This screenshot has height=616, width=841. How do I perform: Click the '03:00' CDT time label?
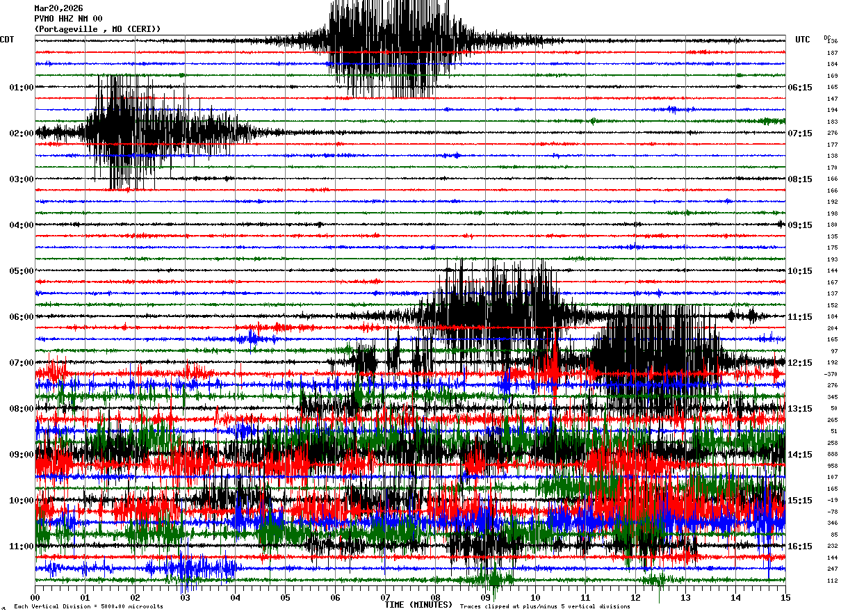point(22,179)
